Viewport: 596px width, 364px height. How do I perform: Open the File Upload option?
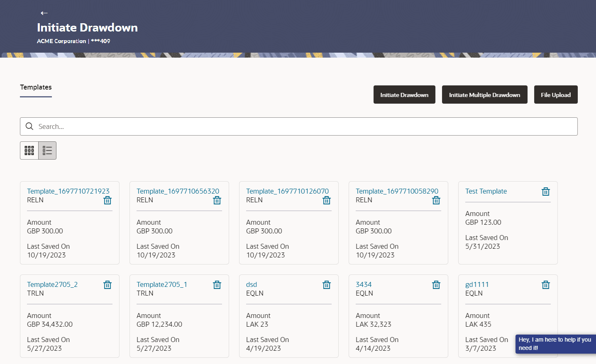point(556,95)
